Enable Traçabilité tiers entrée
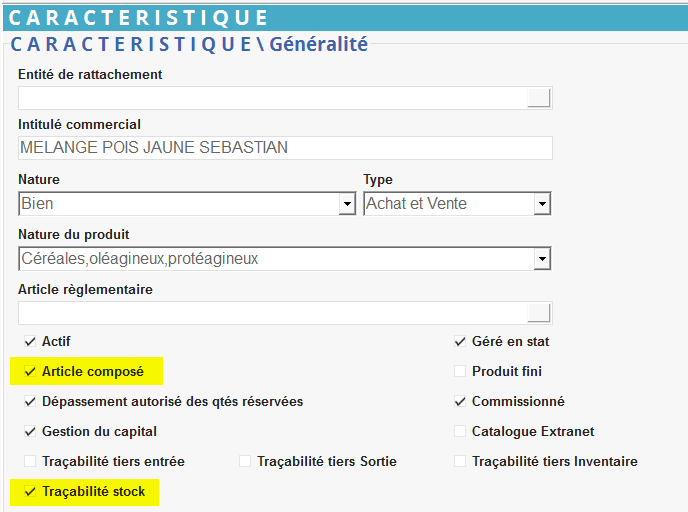This screenshot has width=688, height=512. click(30, 462)
